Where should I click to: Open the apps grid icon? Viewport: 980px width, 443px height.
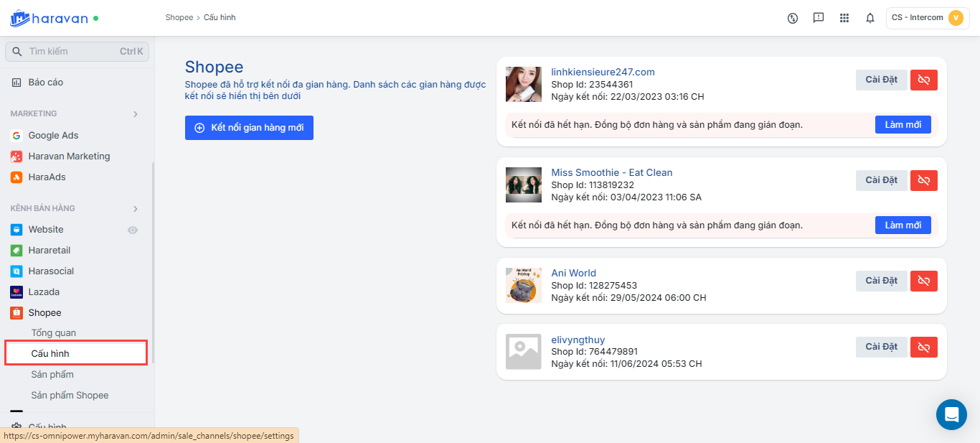pos(844,18)
